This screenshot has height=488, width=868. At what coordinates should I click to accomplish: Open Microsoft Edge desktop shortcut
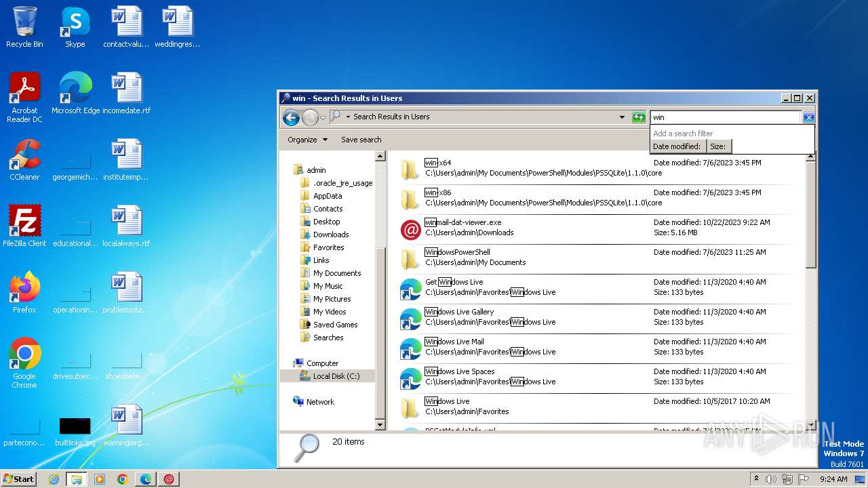pos(75,94)
